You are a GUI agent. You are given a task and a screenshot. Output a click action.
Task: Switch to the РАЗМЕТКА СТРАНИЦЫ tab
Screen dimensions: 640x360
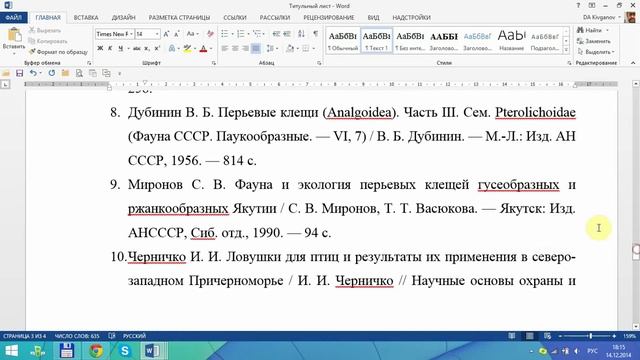click(x=179, y=18)
